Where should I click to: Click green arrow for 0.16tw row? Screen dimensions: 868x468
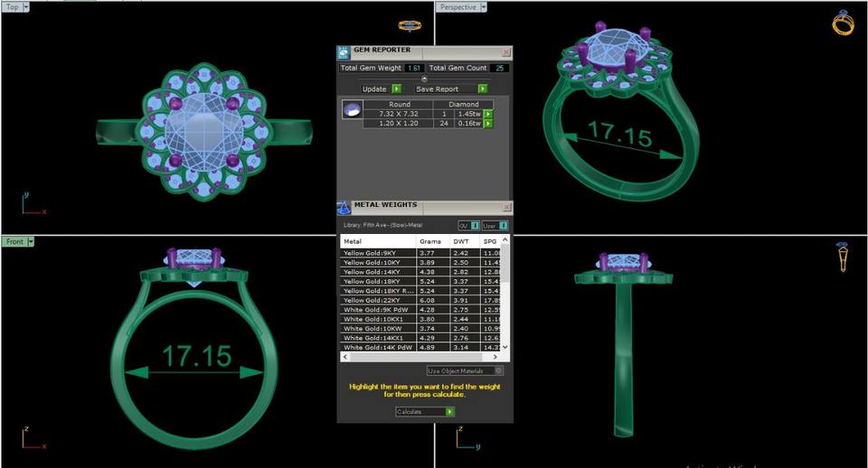487,124
